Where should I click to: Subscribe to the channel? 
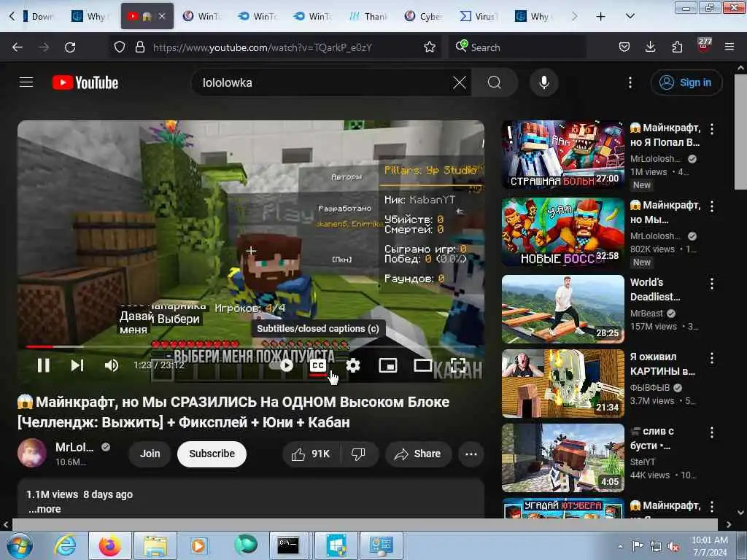(x=212, y=454)
